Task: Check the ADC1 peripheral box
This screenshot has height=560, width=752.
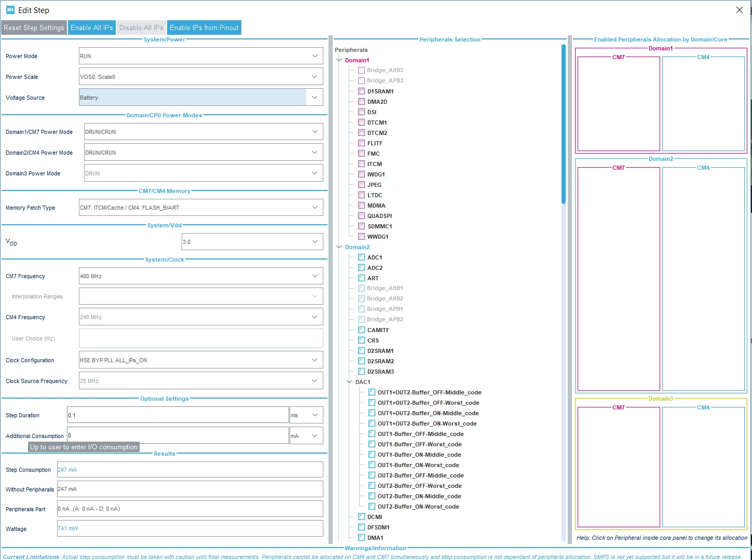Action: 361,257
